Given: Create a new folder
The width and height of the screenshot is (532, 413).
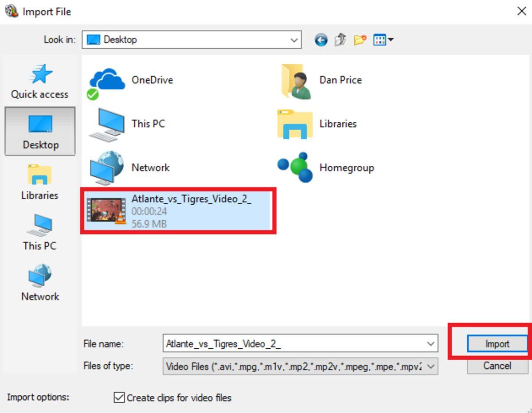Looking at the screenshot, I should (360, 40).
